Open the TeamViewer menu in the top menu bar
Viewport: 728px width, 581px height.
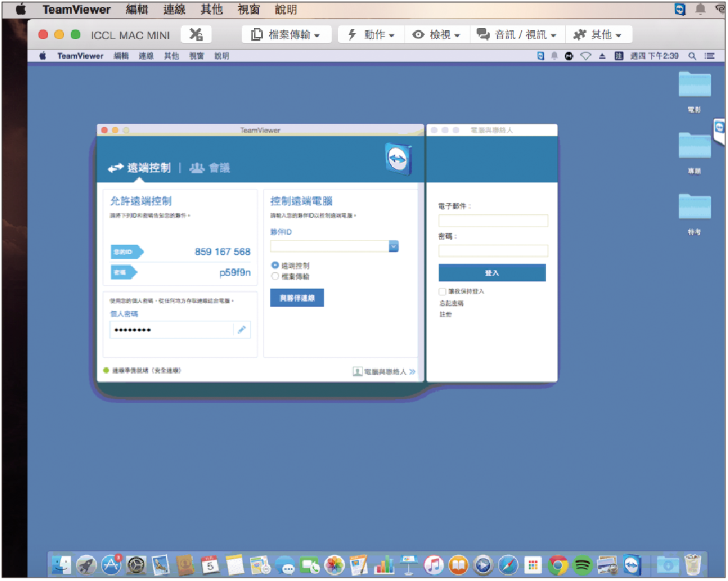77,10
